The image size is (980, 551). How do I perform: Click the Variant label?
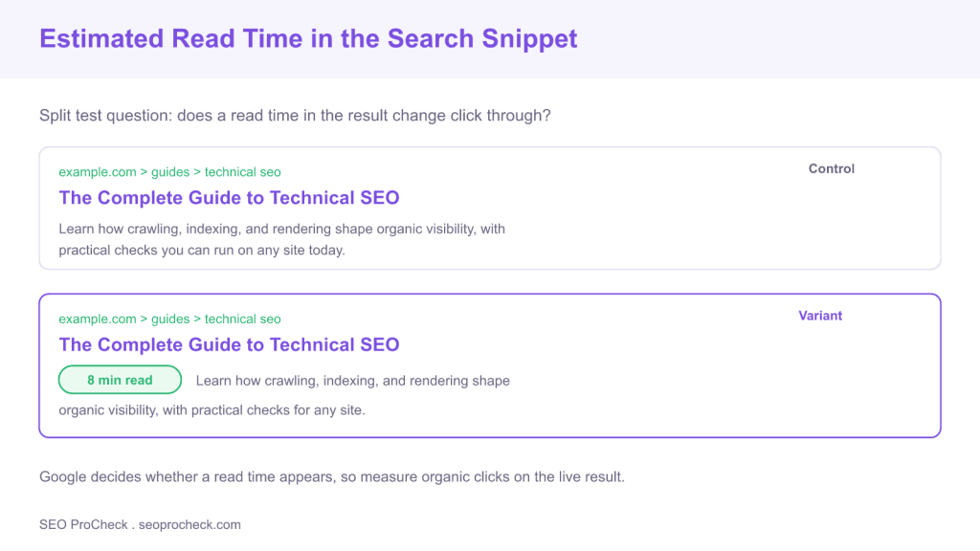click(x=820, y=316)
